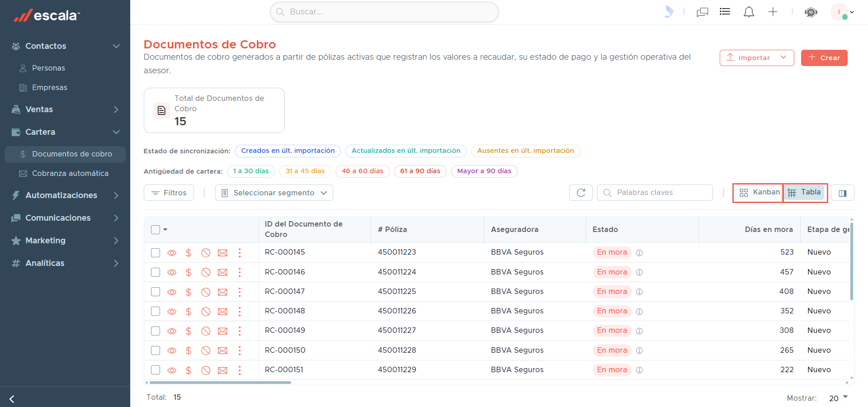Open the Filtros button
868x407 pixels.
tap(169, 193)
